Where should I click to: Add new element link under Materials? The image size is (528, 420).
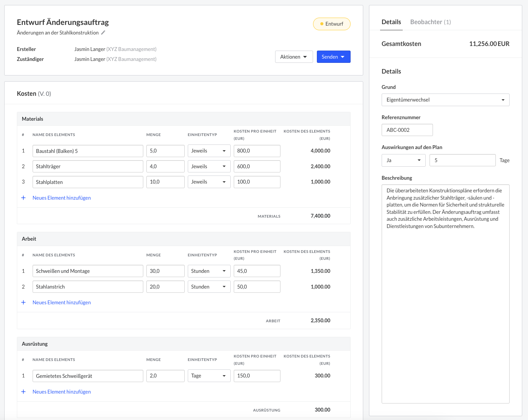[x=62, y=198]
